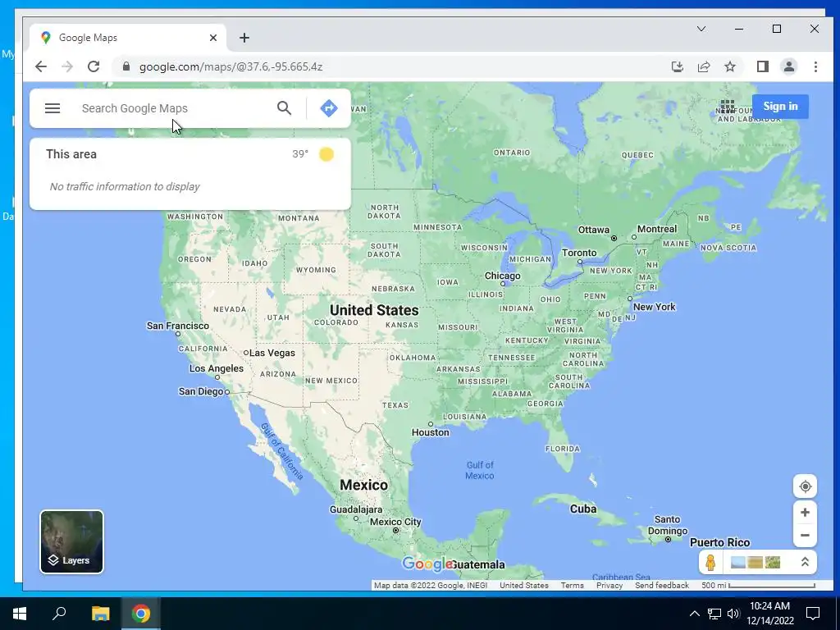Click the imagery thumbnails strip next to pegman
This screenshot has height=630, width=840.
(756, 563)
